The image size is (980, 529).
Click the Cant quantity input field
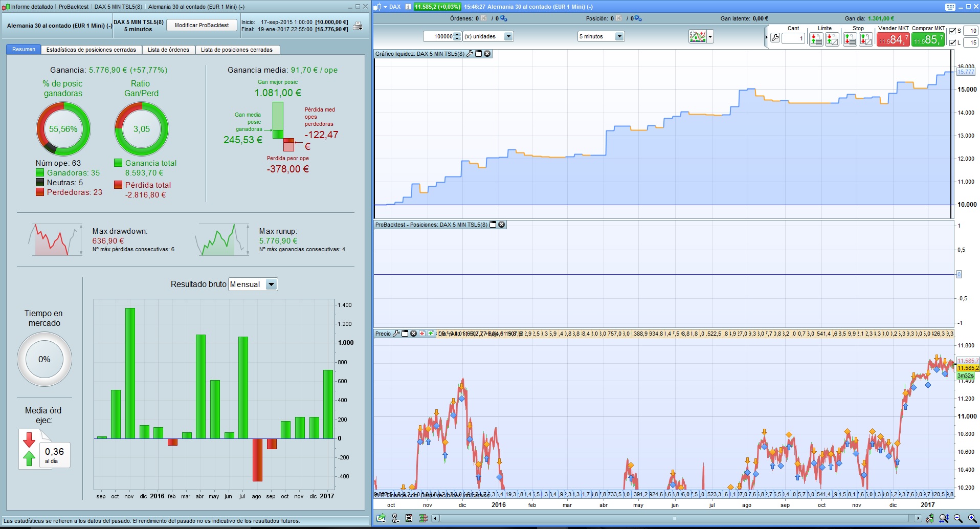[793, 38]
